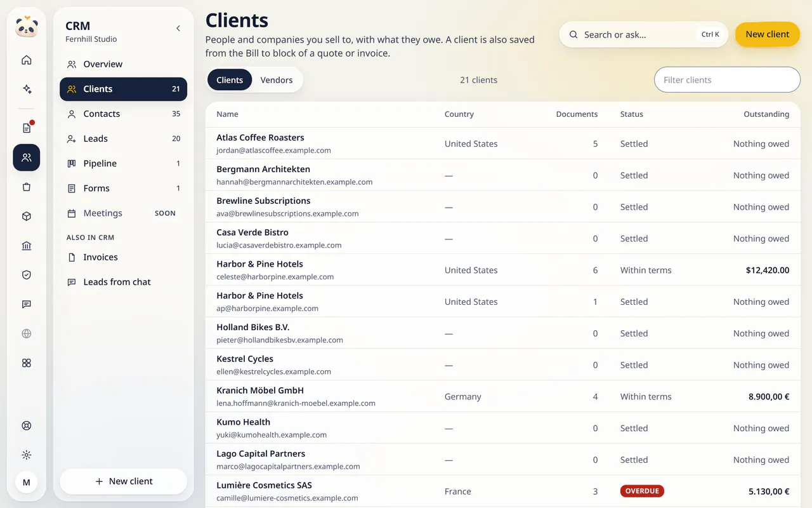The width and height of the screenshot is (812, 508).
Task: Select the CRM people icon in rail
Action: (x=27, y=157)
